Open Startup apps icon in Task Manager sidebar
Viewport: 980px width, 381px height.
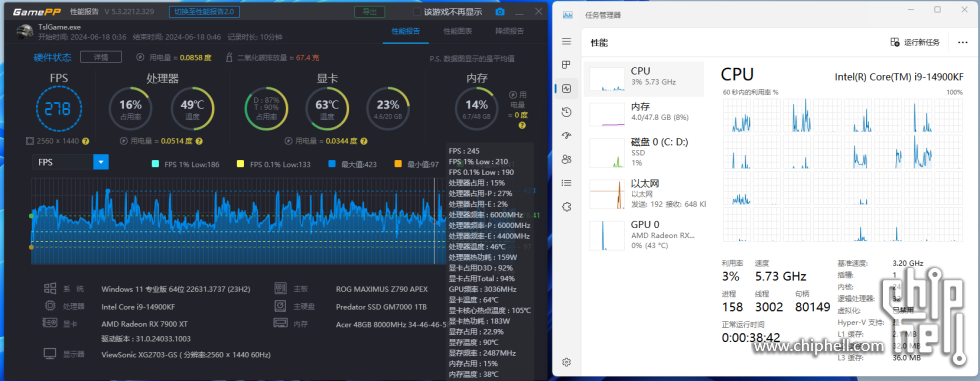(566, 136)
